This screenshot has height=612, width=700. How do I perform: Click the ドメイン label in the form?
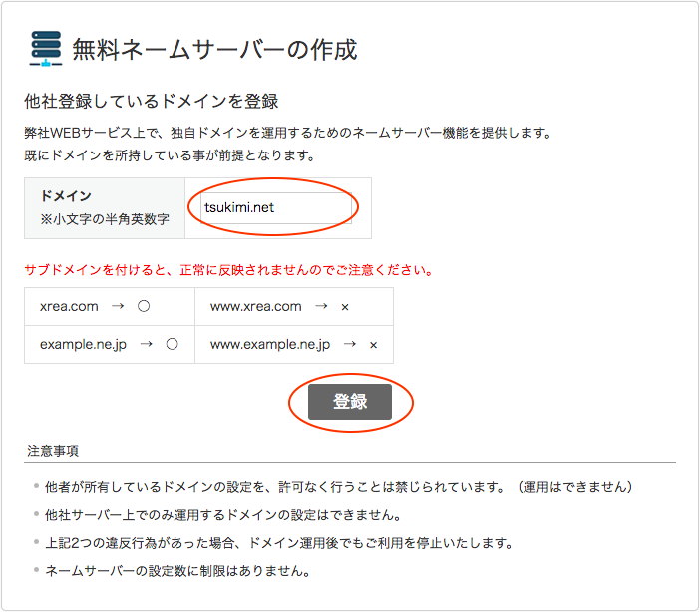click(x=66, y=196)
